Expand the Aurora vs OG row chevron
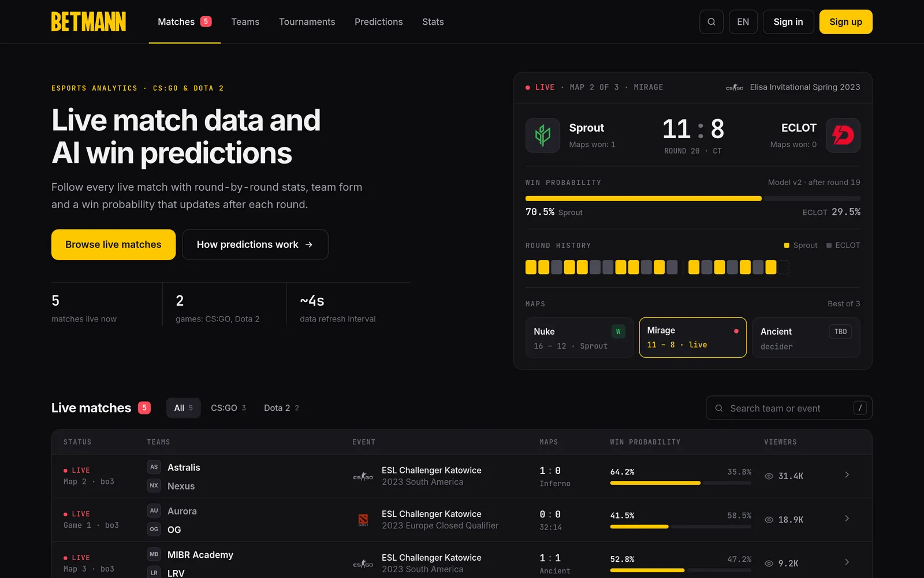The height and width of the screenshot is (578, 924). 847,518
